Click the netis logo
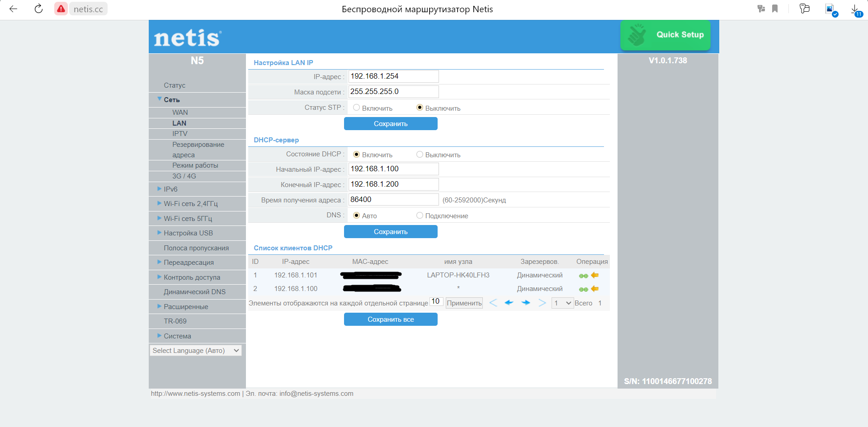 [188, 38]
